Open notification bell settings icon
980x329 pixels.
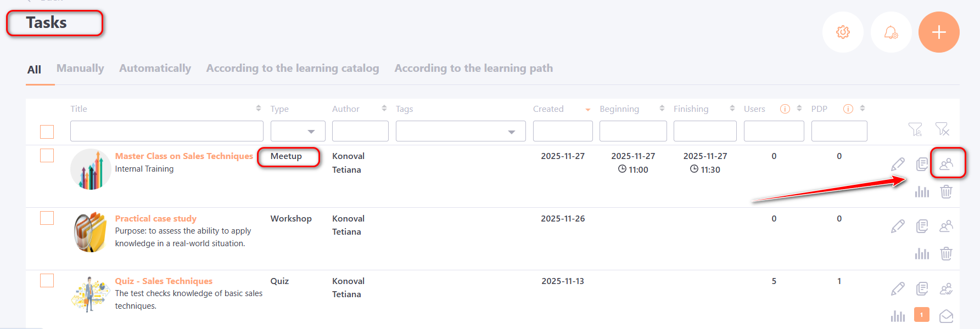(x=891, y=32)
